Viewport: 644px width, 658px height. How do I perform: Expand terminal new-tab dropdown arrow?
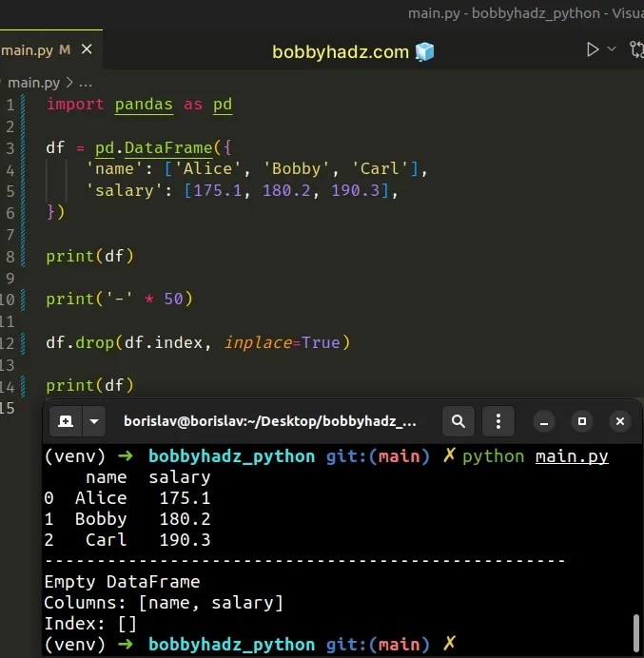coord(94,421)
